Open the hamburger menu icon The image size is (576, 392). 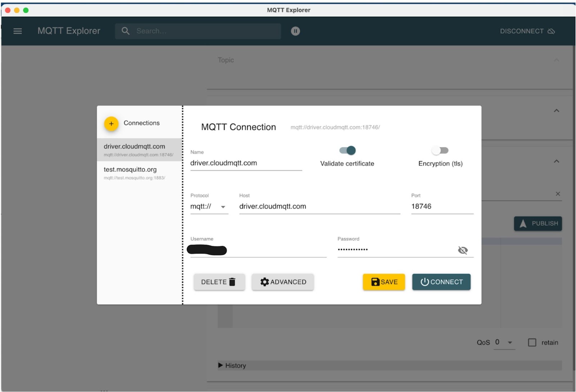click(18, 31)
